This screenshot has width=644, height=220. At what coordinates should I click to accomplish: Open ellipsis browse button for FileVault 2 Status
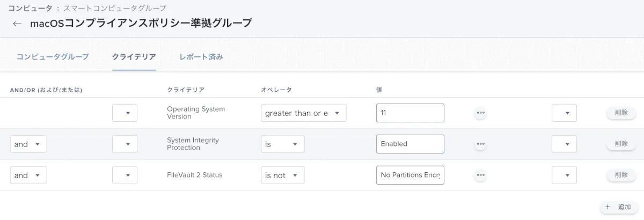(x=480, y=175)
